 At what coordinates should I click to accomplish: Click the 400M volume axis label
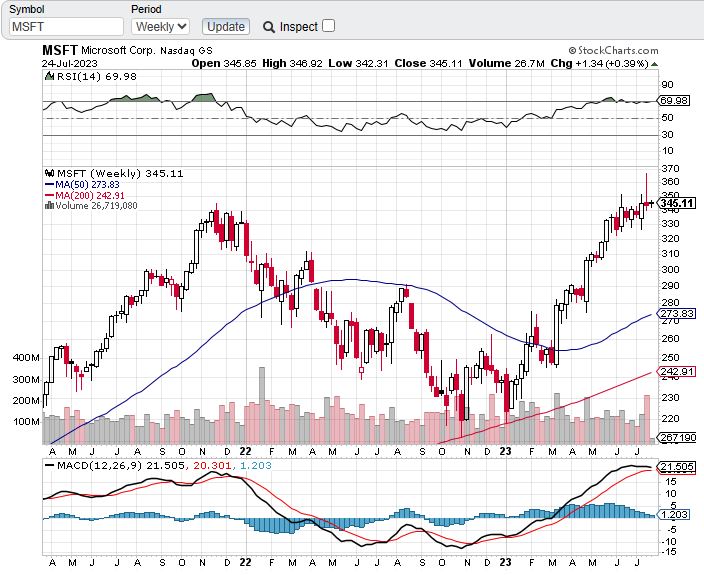pyautogui.click(x=26, y=358)
